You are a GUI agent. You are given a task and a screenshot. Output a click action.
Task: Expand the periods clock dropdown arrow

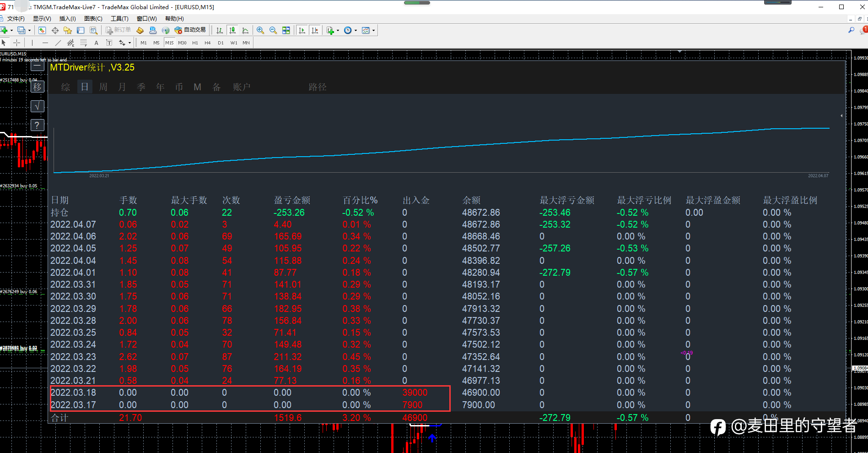[x=356, y=31]
